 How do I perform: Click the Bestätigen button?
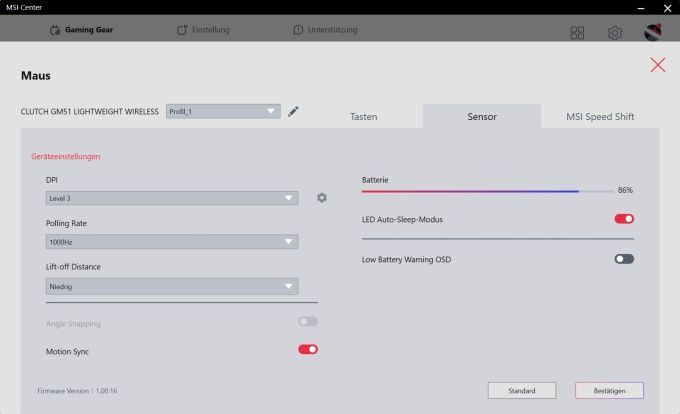point(609,391)
